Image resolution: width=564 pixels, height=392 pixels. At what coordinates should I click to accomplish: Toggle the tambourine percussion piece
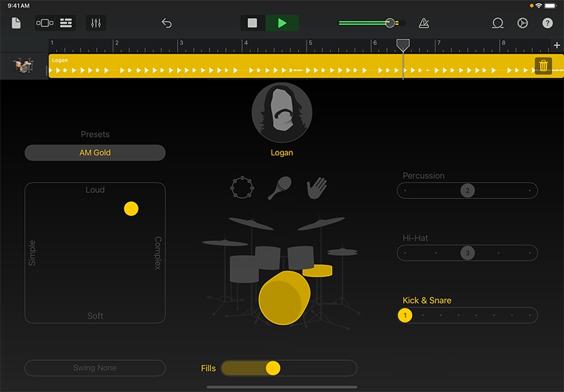pos(242,187)
